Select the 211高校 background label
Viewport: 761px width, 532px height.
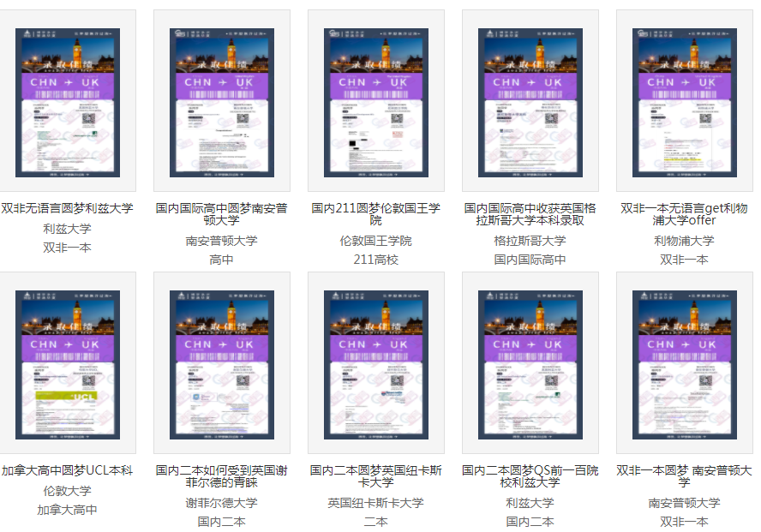coord(376,260)
